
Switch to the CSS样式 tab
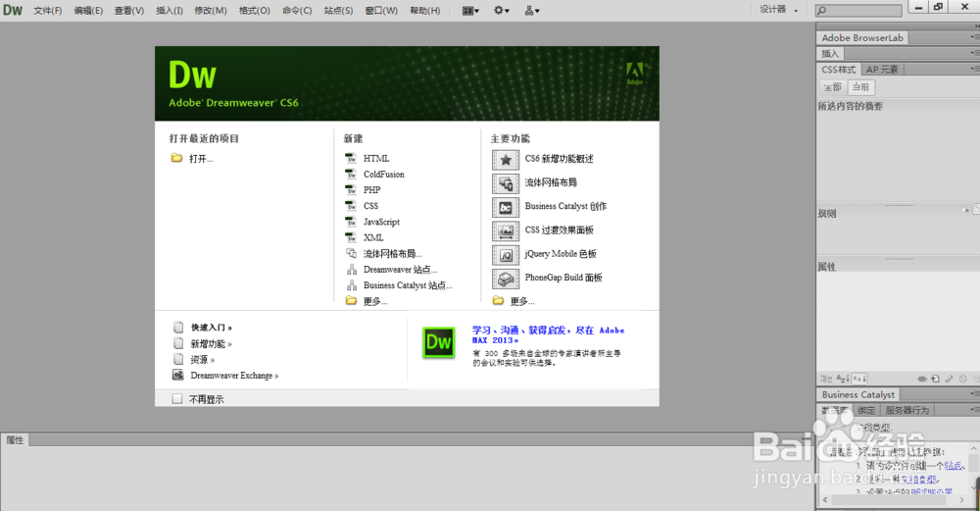click(838, 70)
